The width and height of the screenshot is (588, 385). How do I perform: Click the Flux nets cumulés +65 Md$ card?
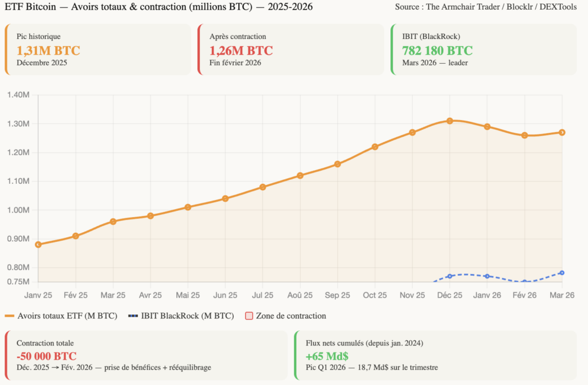(x=436, y=355)
